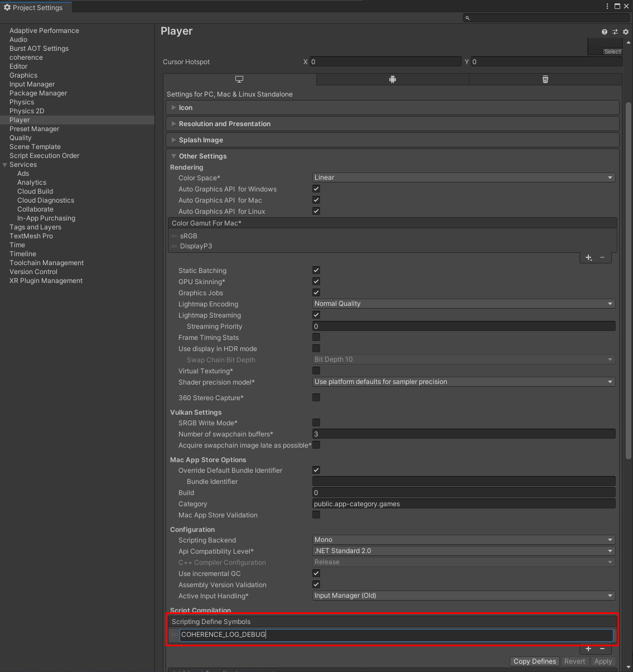Switch to the WebGL platform tab
Screen dimensions: 633x672
pyautogui.click(x=545, y=79)
